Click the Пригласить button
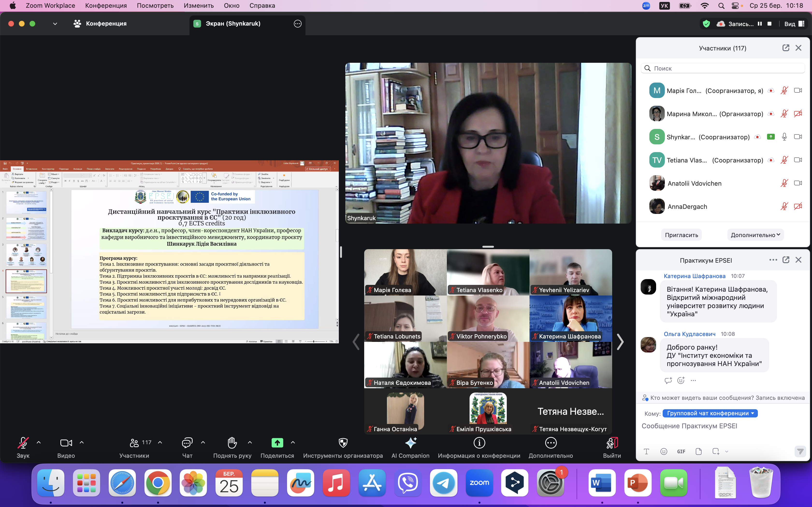The image size is (812, 507). 681,235
